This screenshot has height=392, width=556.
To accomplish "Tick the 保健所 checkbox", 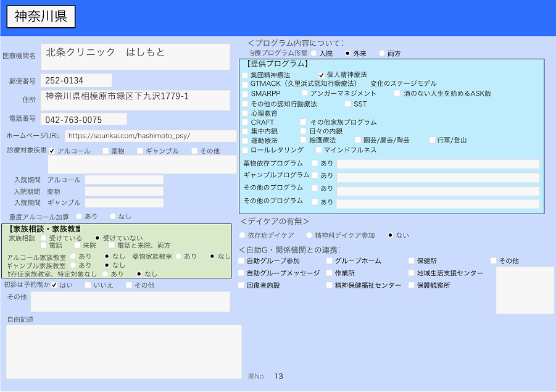I will 412,261.
